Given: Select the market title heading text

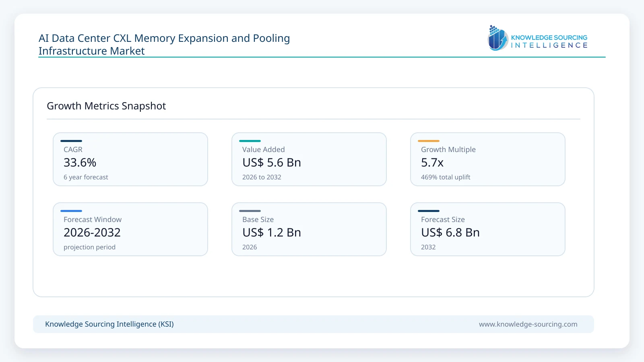Looking at the screenshot, I should click(x=164, y=44).
